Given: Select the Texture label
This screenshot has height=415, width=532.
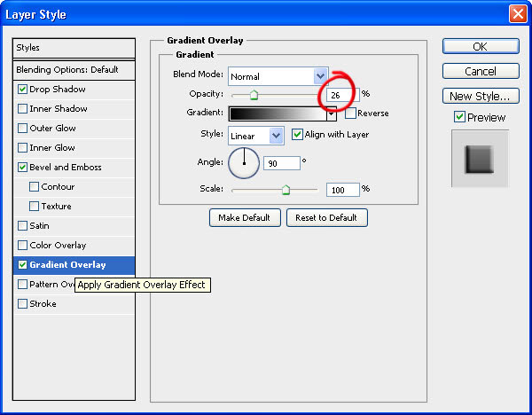Looking at the screenshot, I should (x=57, y=207).
